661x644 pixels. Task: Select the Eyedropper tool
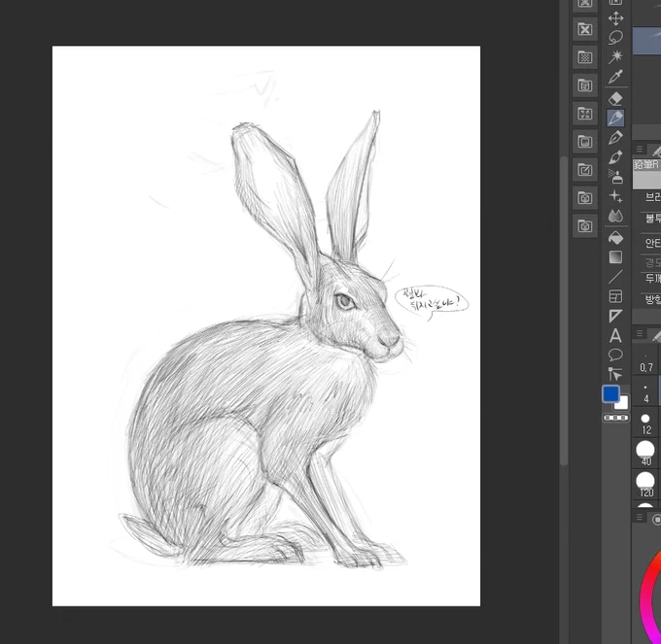[615, 77]
